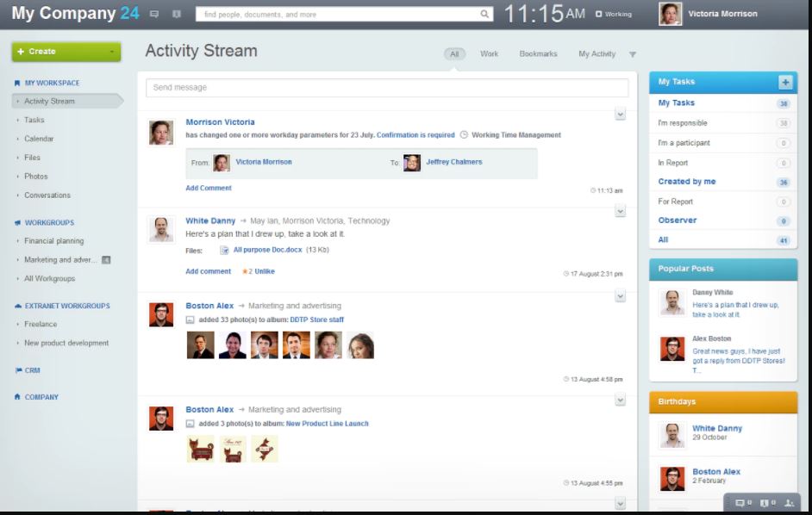
Task: Click Add Comment on Morrison Victoria's post
Action: (x=209, y=188)
